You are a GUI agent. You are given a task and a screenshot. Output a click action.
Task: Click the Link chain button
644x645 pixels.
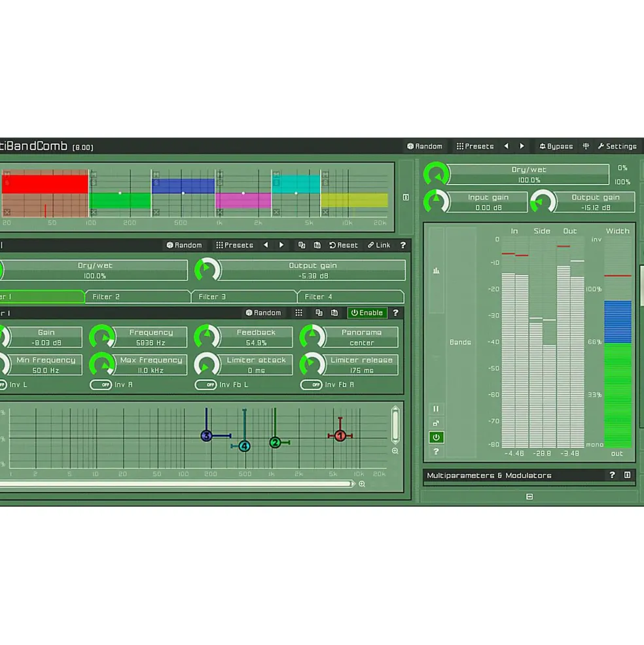379,245
